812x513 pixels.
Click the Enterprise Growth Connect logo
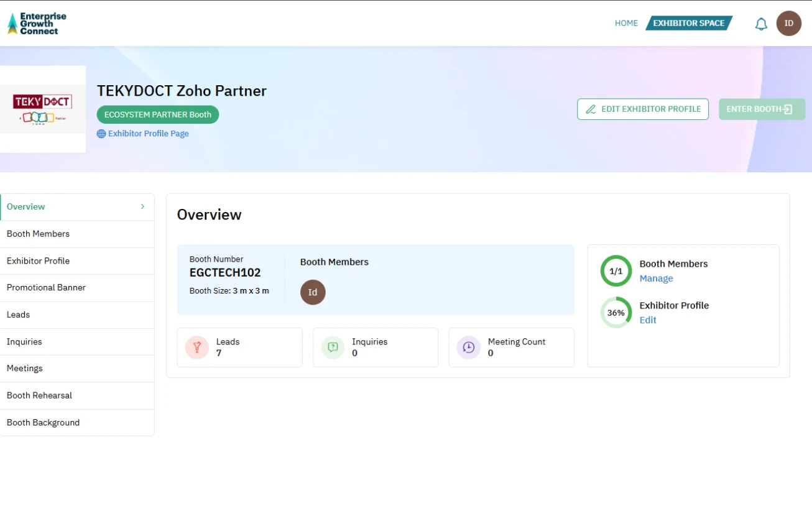(37, 24)
